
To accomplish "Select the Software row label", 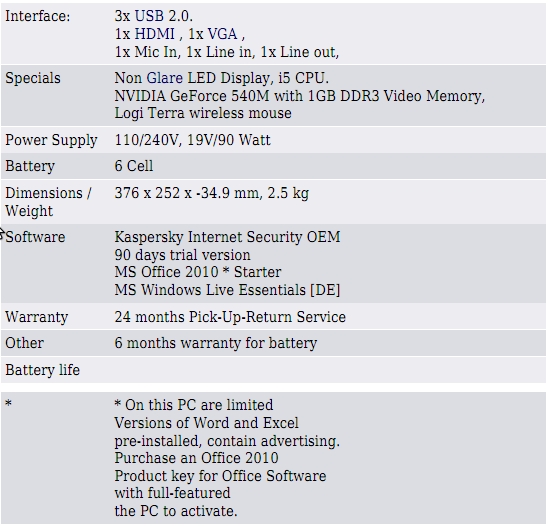I will pyautogui.click(x=35, y=237).
